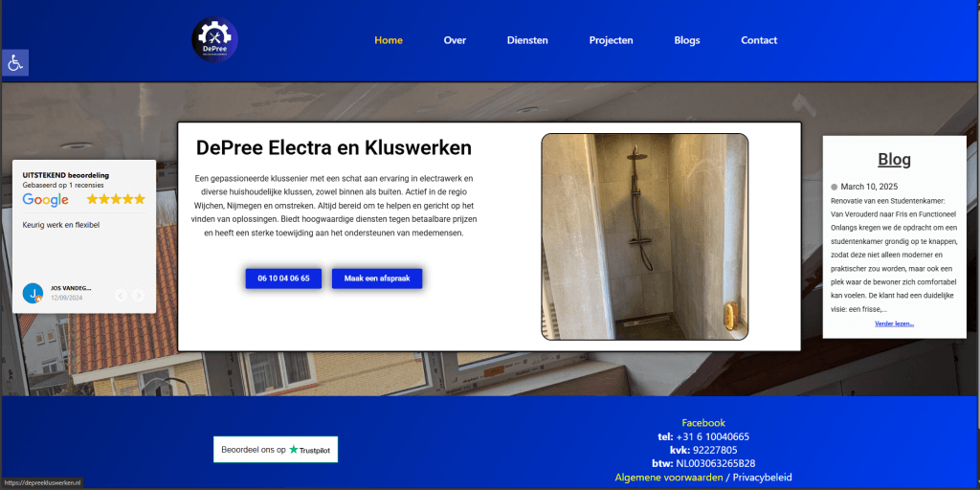Click the Google logo in review widget
The width and height of the screenshot is (980, 490).
coord(46,200)
